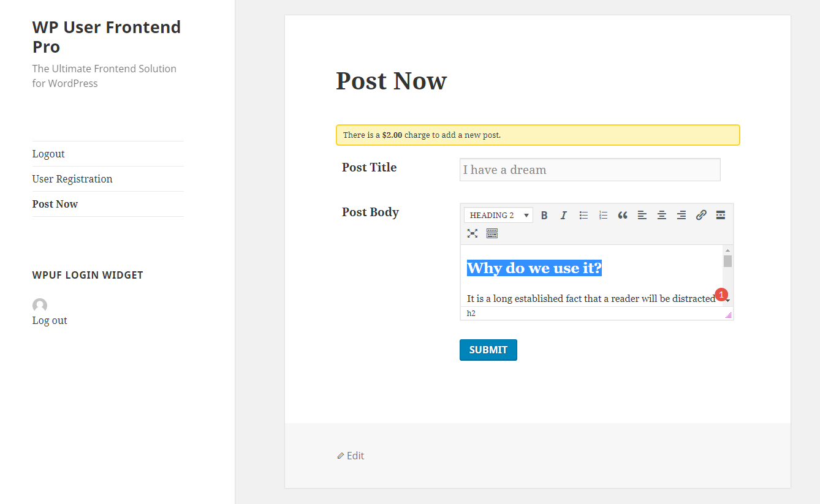Insert a bulleted list
Screen dimensions: 820x504
(x=583, y=215)
